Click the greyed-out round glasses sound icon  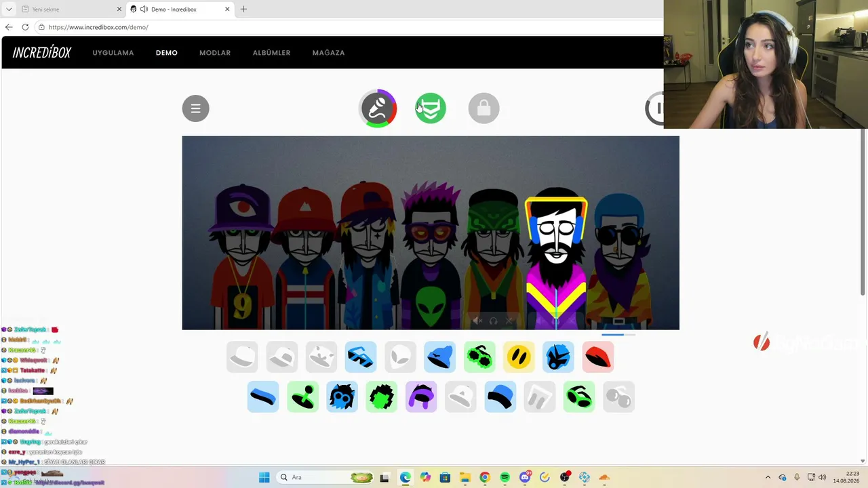[618, 396]
